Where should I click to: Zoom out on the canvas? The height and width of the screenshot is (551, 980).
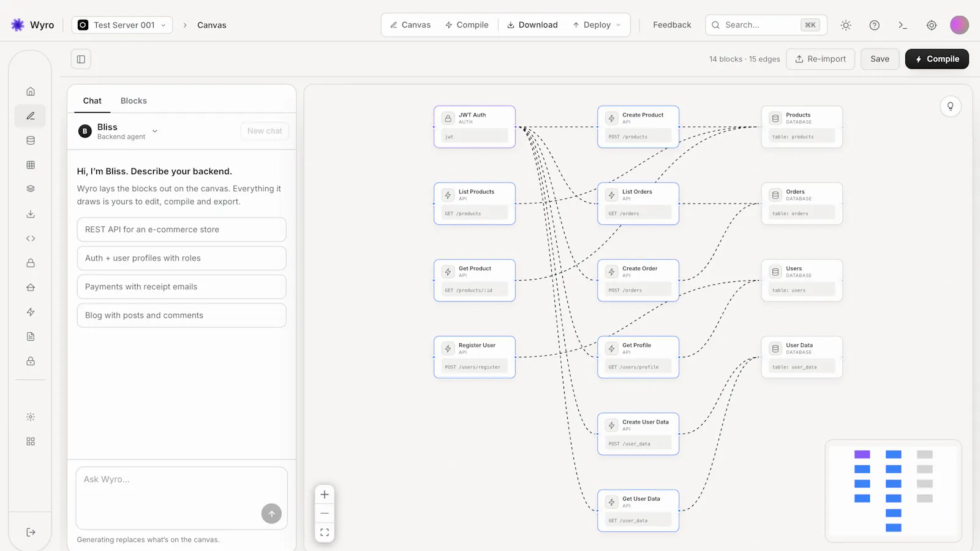pyautogui.click(x=325, y=513)
